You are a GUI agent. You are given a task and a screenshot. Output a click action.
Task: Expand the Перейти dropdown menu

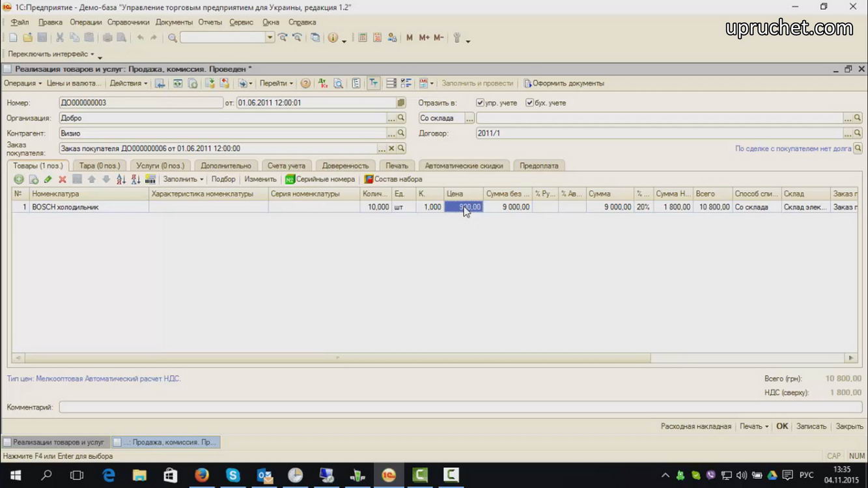click(x=276, y=83)
